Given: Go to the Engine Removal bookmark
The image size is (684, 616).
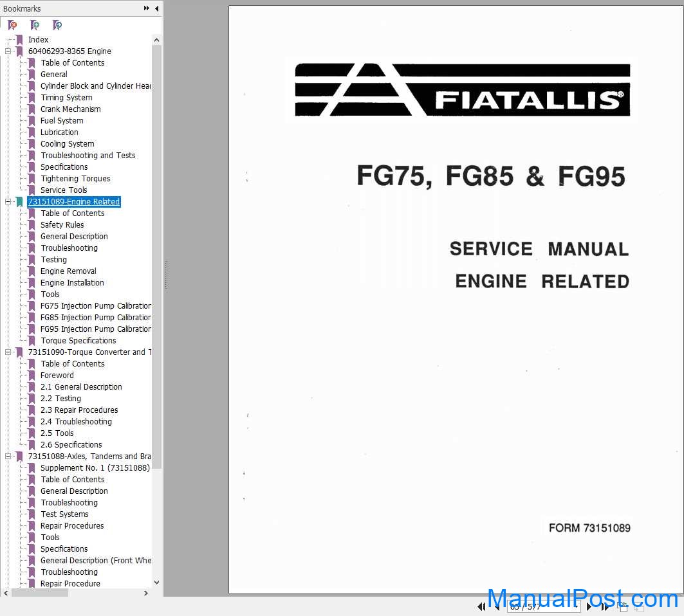Looking at the screenshot, I should [x=68, y=271].
